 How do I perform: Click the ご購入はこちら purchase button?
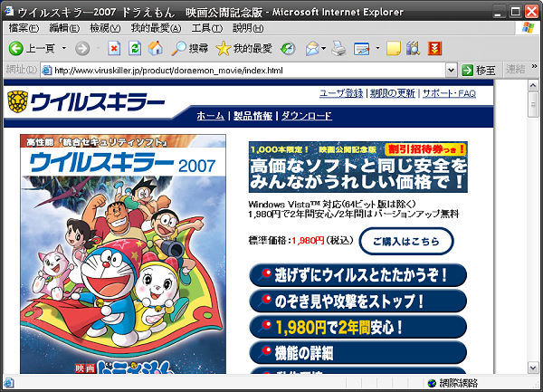(x=406, y=241)
